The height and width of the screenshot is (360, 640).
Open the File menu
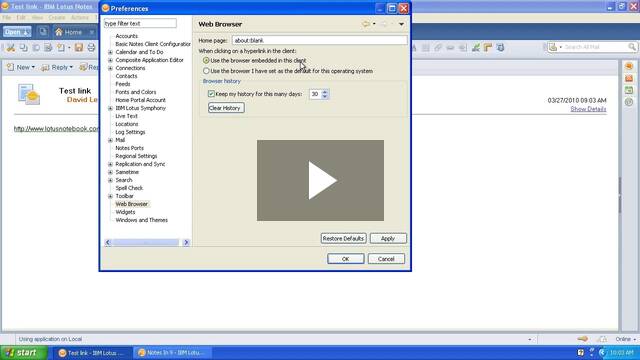tap(7, 18)
